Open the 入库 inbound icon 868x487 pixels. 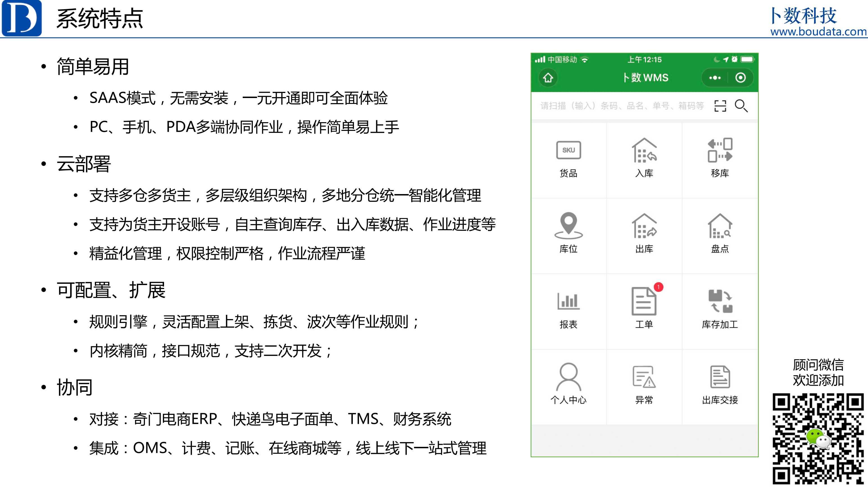coord(644,150)
